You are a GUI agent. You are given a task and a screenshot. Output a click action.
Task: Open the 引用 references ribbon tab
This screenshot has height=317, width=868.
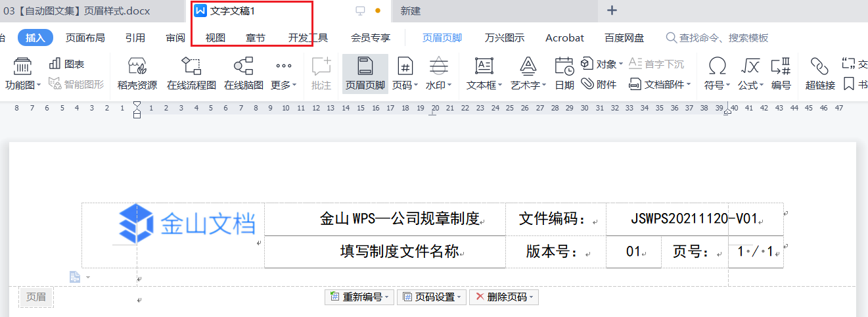coord(135,38)
